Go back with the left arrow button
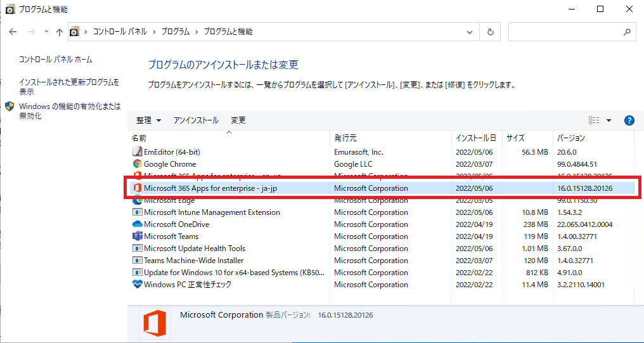 coord(13,32)
